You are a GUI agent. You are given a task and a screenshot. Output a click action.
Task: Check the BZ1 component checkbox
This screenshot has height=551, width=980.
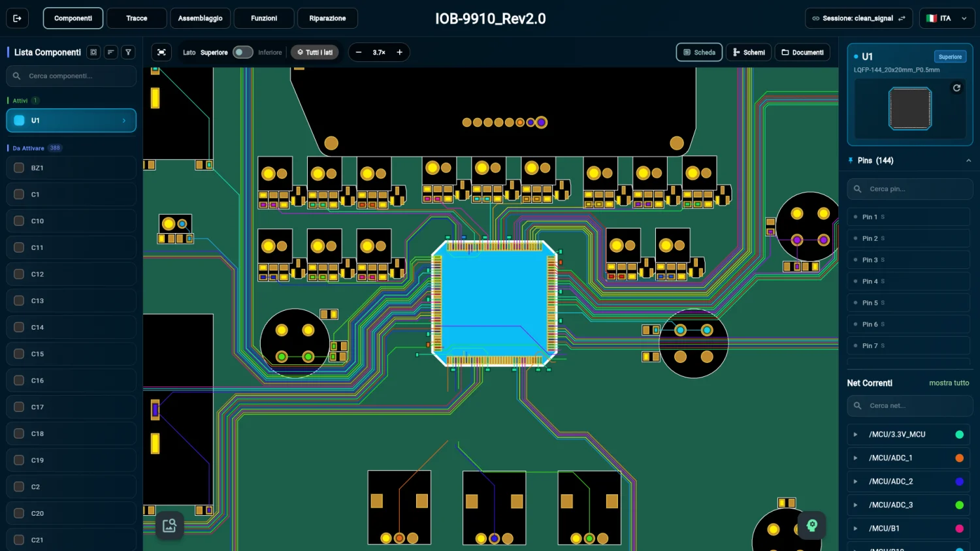[19, 168]
